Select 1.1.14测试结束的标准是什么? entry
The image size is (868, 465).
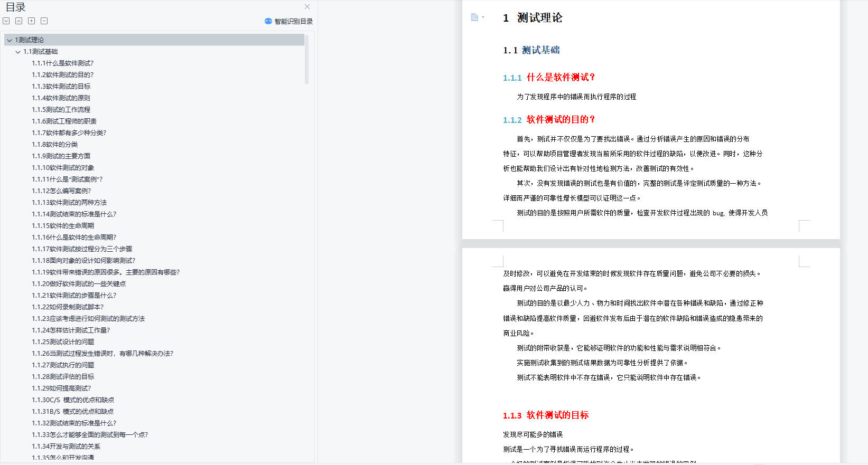coord(74,214)
